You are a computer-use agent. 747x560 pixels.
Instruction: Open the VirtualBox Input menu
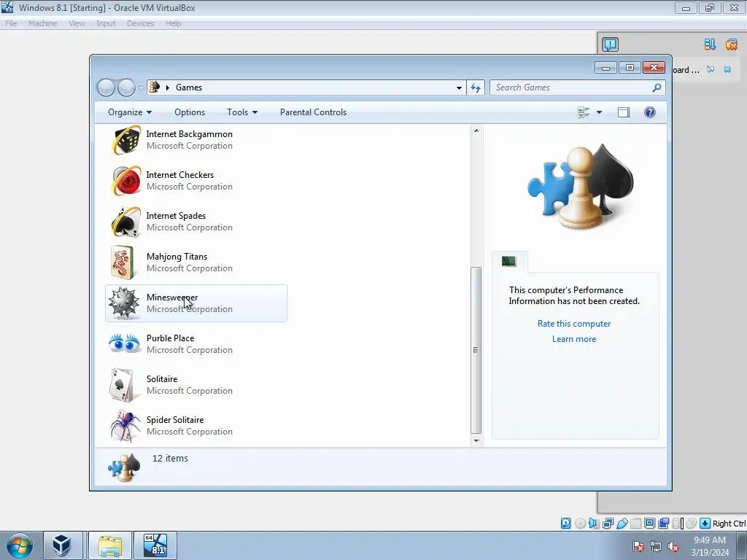[x=106, y=23]
